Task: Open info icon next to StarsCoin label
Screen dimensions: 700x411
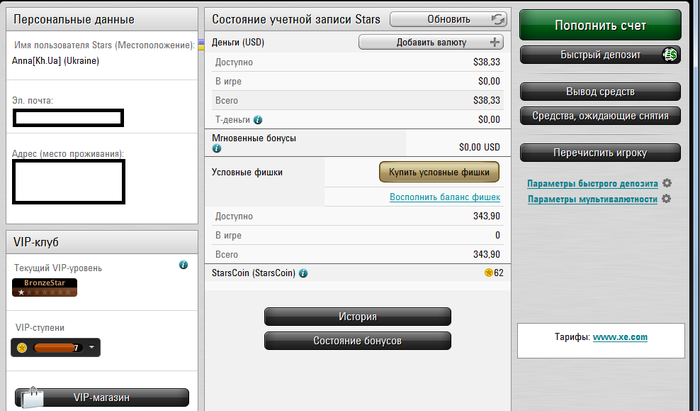Action: click(303, 273)
